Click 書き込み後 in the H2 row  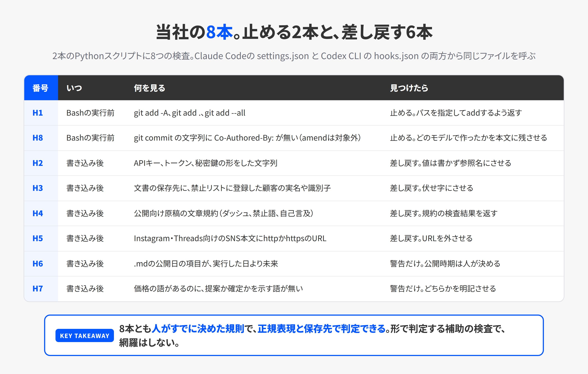pyautogui.click(x=85, y=163)
